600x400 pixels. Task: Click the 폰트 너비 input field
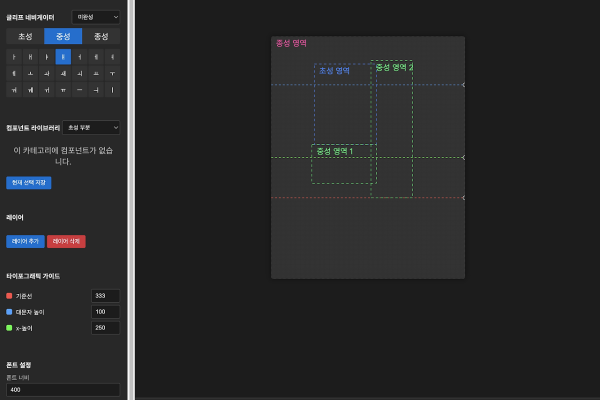(x=63, y=390)
